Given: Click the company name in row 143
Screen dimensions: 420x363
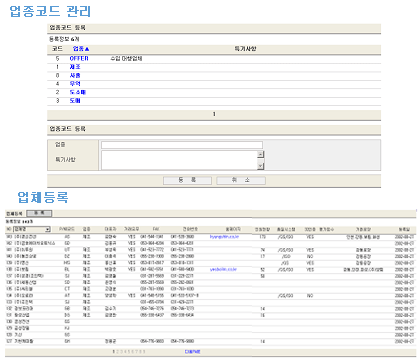Looking at the screenshot, I should pyautogui.click(x=25, y=237).
